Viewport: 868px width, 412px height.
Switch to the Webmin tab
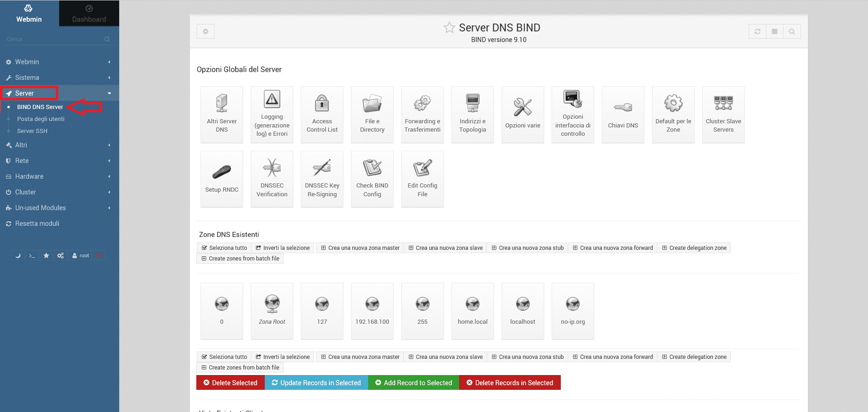click(29, 13)
